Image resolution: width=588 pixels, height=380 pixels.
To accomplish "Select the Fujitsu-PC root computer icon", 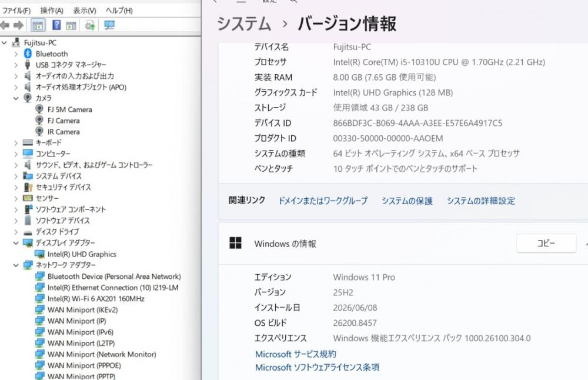I will coord(16,42).
